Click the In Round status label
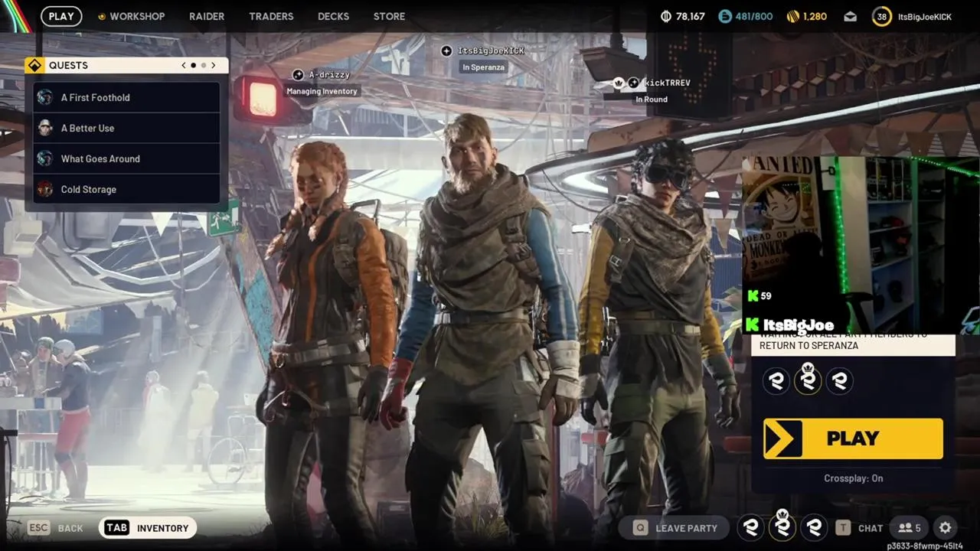 (x=652, y=99)
